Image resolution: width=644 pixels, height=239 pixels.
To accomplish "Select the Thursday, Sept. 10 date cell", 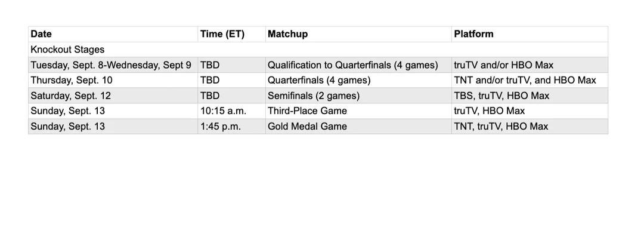I will 113,80.
